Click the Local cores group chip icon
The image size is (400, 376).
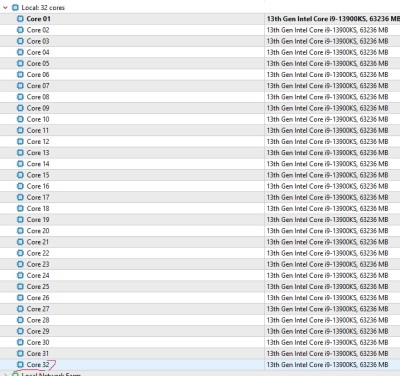(15, 7)
